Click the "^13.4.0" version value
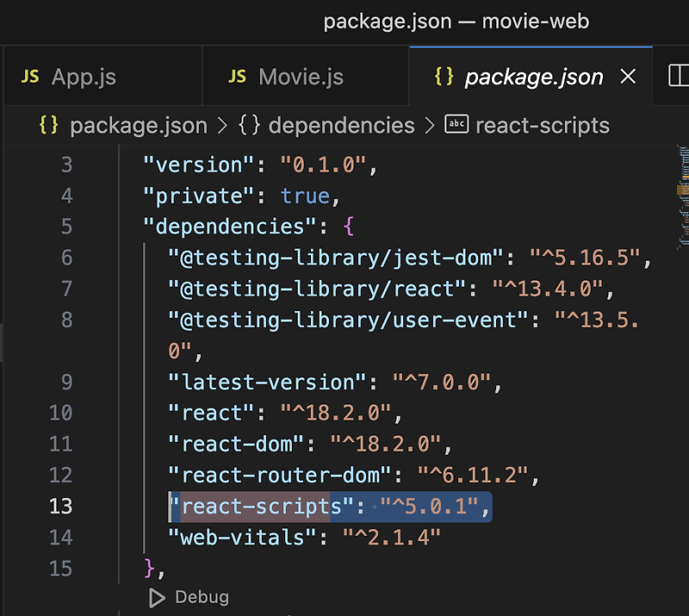Viewport: 689px width, 616px height. [x=548, y=289]
